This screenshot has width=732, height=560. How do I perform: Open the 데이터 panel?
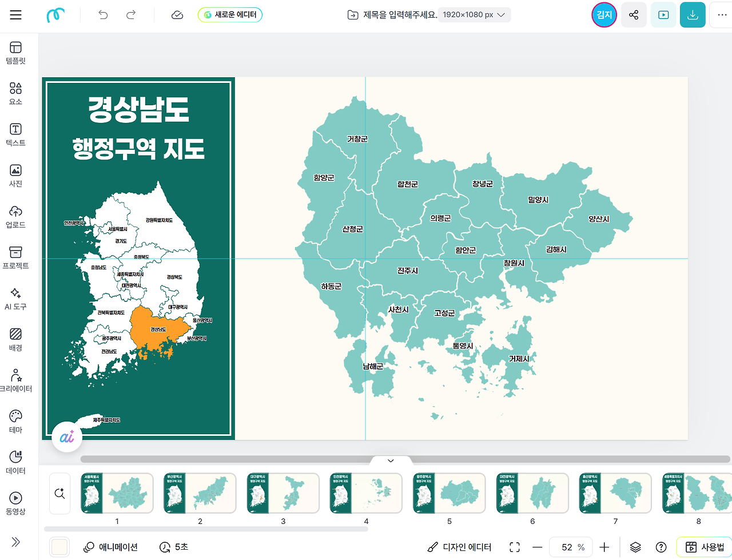point(15,463)
